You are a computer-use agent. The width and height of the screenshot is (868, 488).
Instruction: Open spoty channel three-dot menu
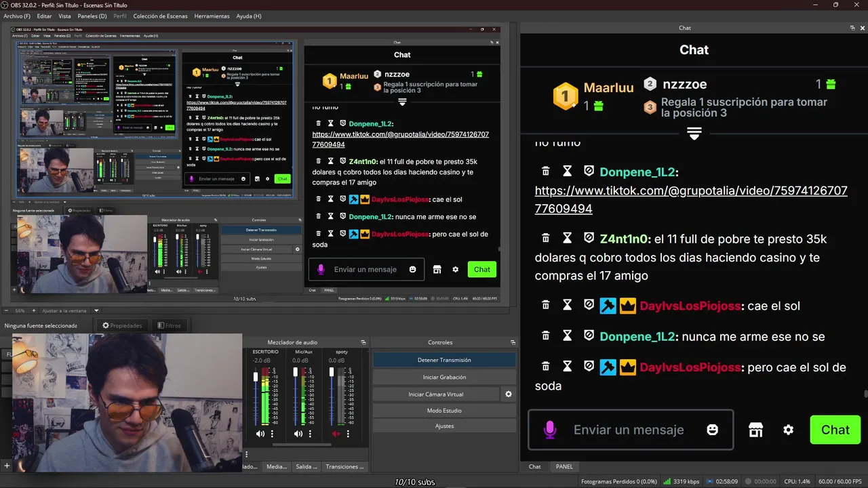pos(348,434)
